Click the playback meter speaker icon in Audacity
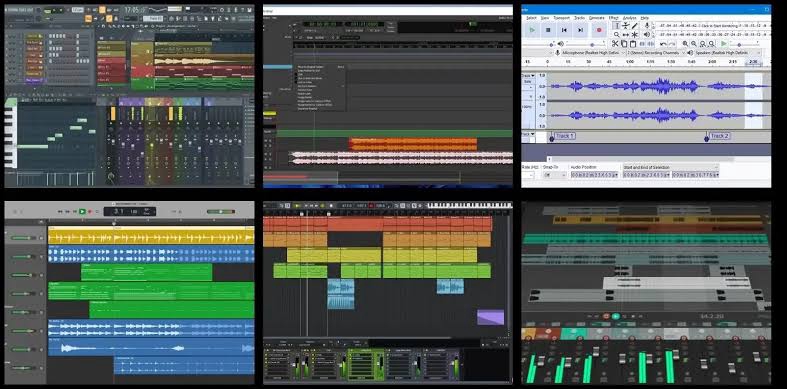 (x=647, y=35)
